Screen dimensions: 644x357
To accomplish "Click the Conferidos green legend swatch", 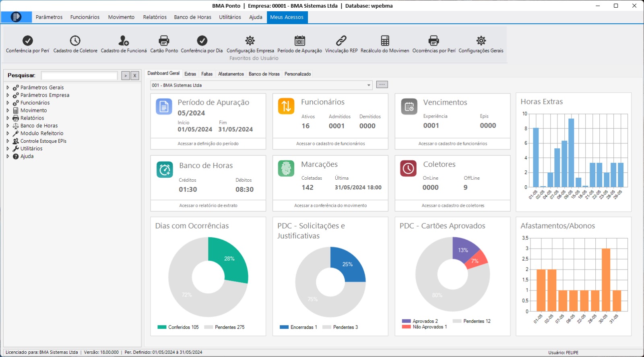I will pyautogui.click(x=162, y=327).
